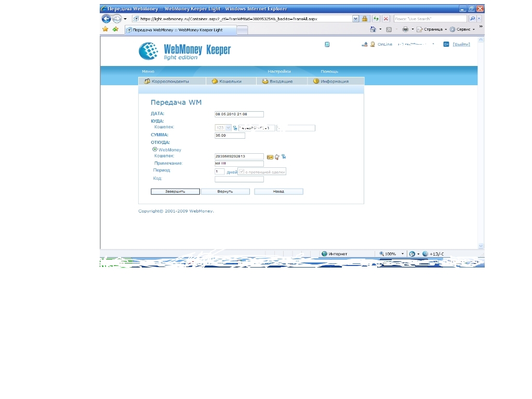Click the small mobile device icon in header
This screenshot has width=532, height=399.
(x=327, y=45)
